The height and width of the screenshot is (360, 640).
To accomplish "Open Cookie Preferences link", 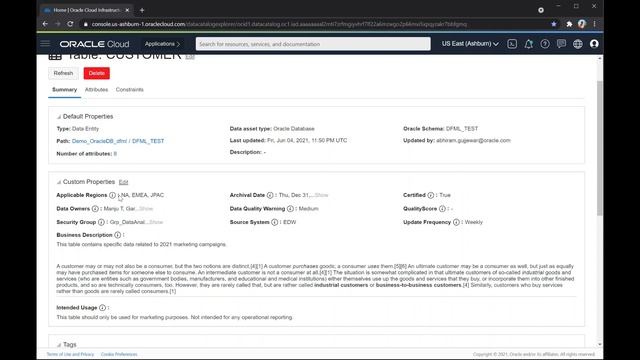I will pos(119,354).
